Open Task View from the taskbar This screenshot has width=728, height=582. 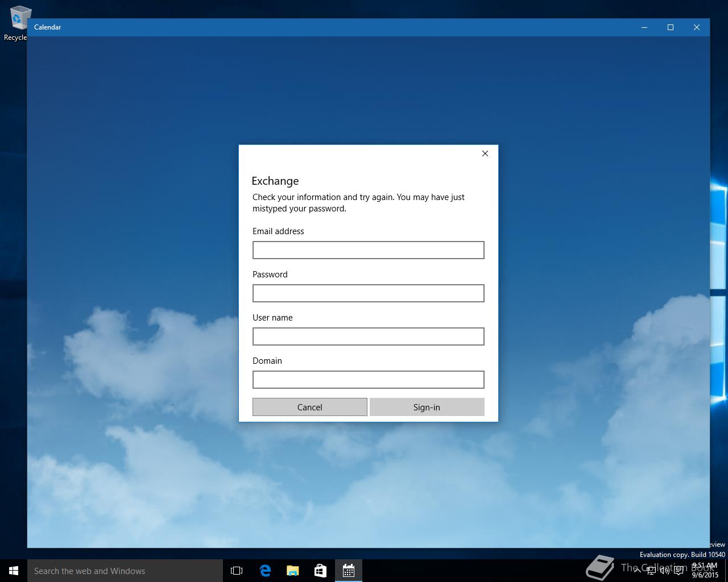tap(237, 571)
